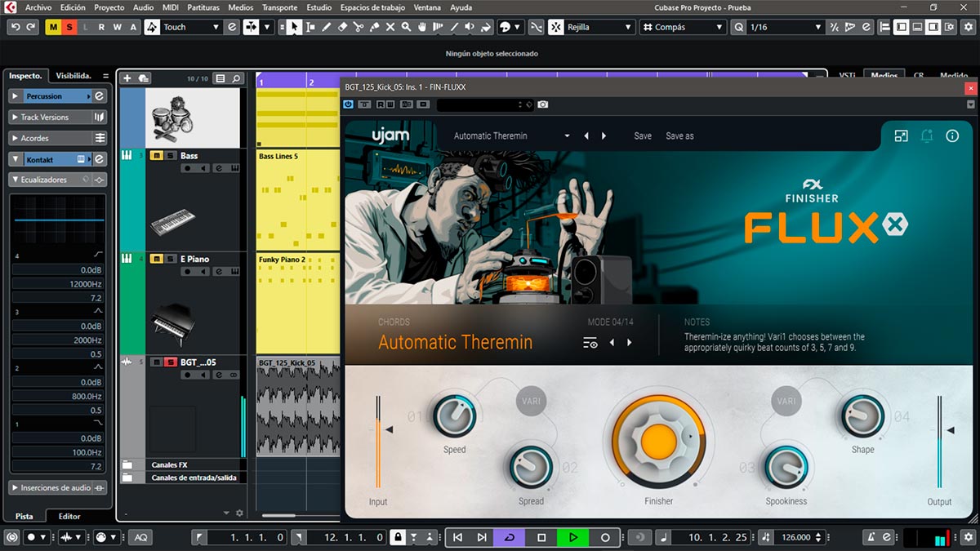
Task: Select the Split scissors tool
Action: coord(359,27)
